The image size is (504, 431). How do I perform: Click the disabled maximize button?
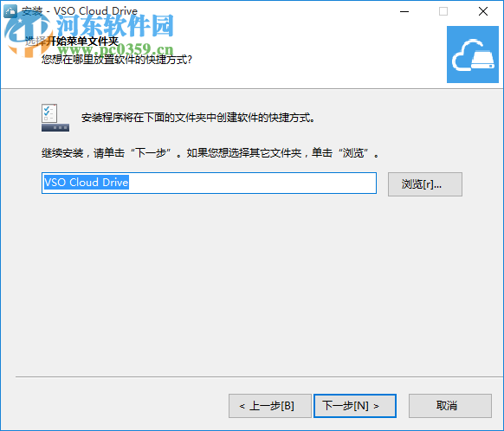point(443,11)
